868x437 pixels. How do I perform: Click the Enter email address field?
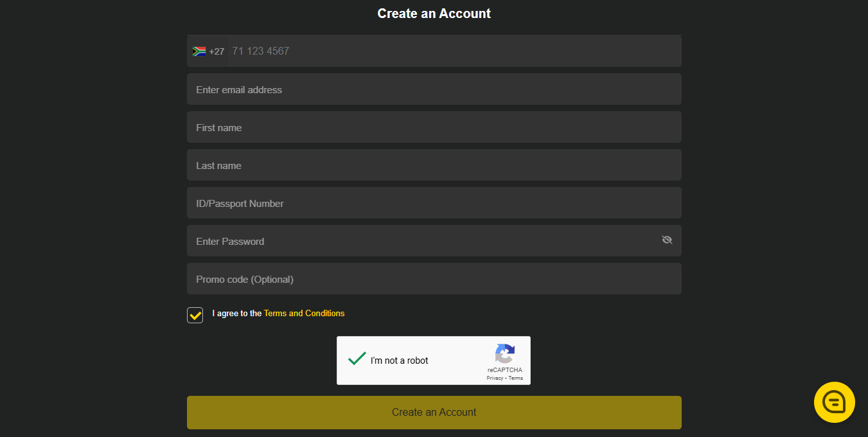point(434,89)
